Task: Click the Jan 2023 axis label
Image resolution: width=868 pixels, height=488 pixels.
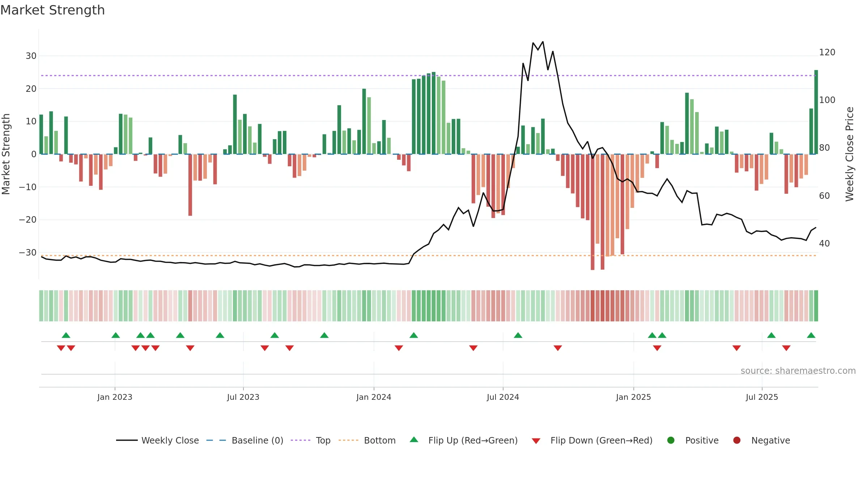Action: [115, 397]
